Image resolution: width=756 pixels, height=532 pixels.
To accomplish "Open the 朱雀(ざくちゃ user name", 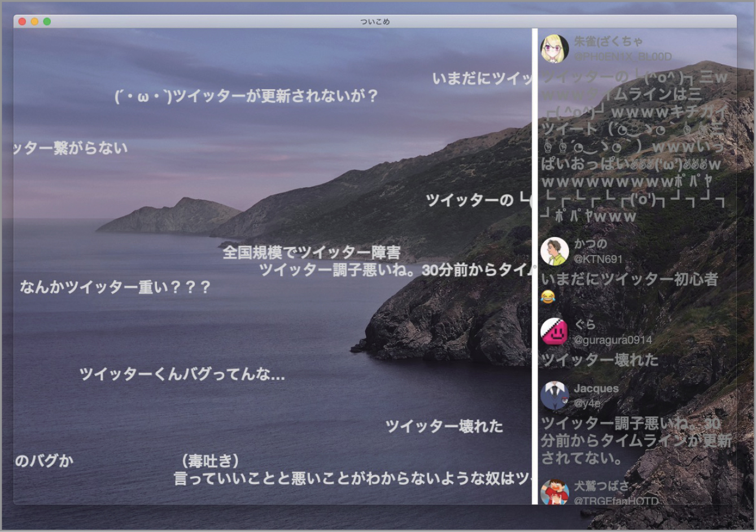I will (x=608, y=41).
